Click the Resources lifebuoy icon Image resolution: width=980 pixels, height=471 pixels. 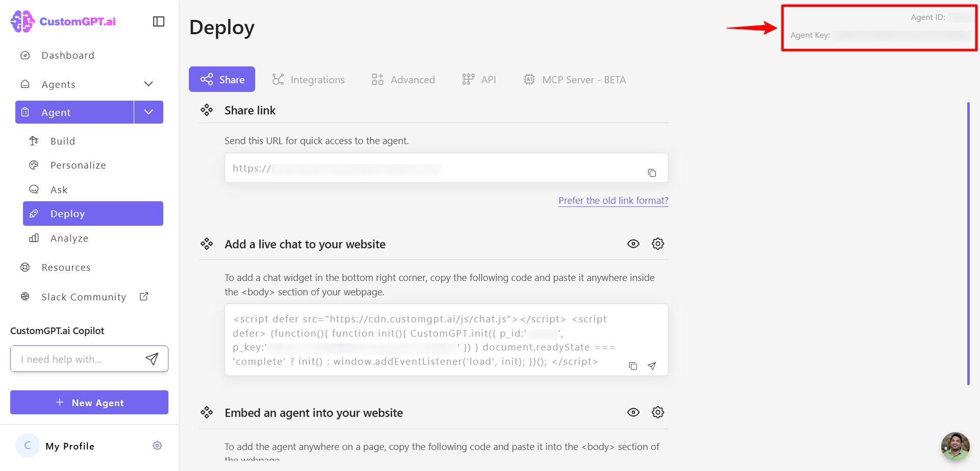tap(25, 267)
